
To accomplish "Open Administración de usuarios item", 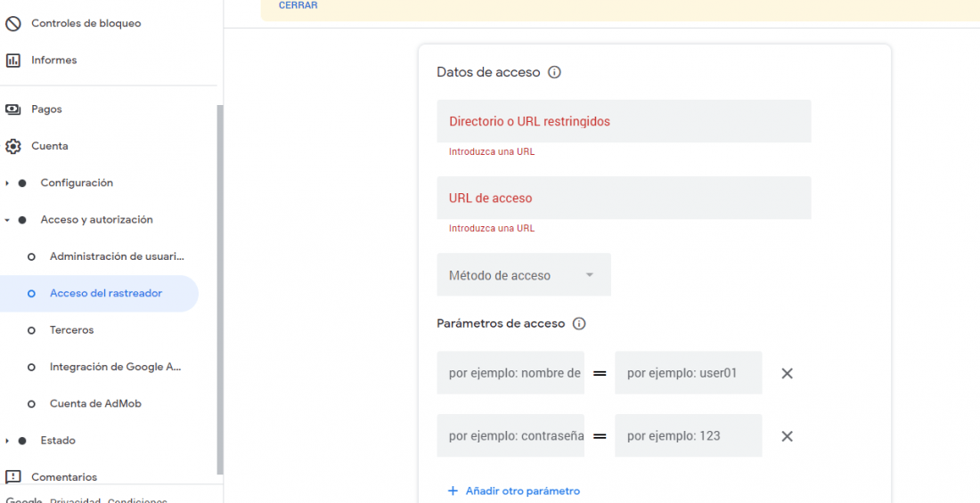I will click(118, 256).
